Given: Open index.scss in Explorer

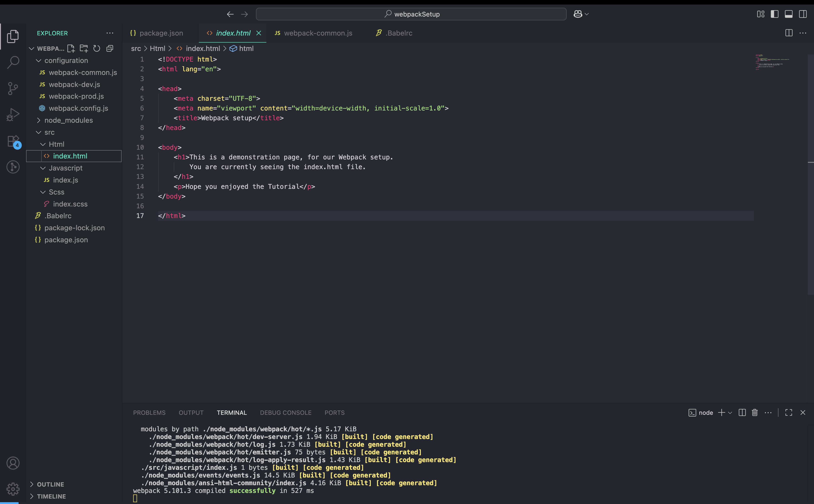Looking at the screenshot, I should 74,204.
